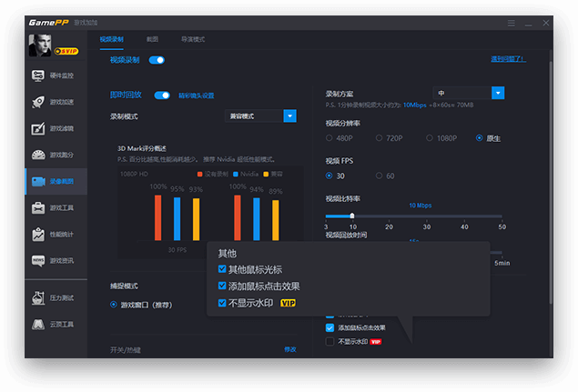Expand the 录制模式 recording mode dropdown
The image size is (578, 392).
point(289,116)
